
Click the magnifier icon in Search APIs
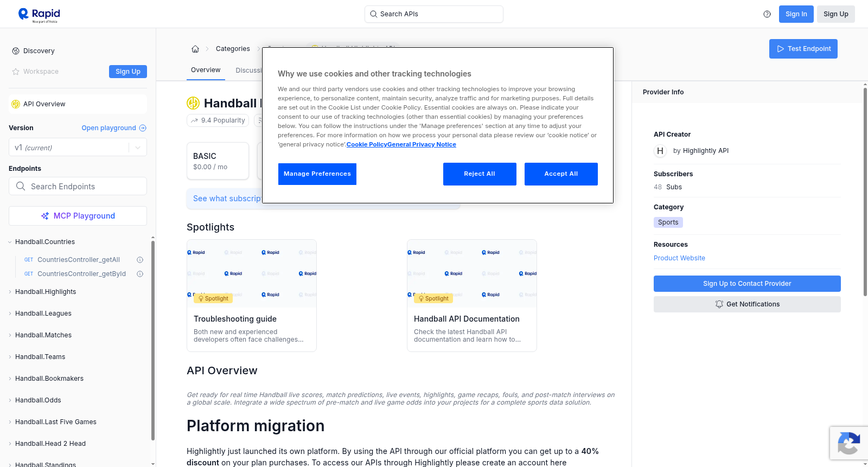[373, 14]
